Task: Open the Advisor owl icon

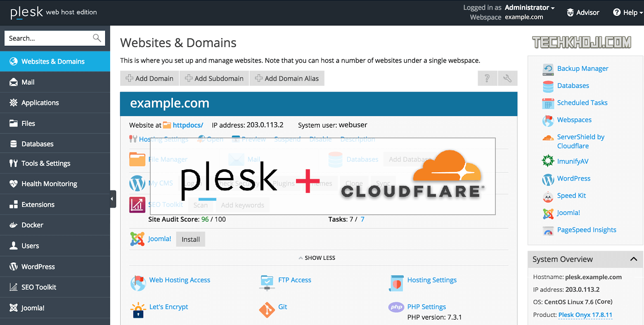Action: coord(571,12)
